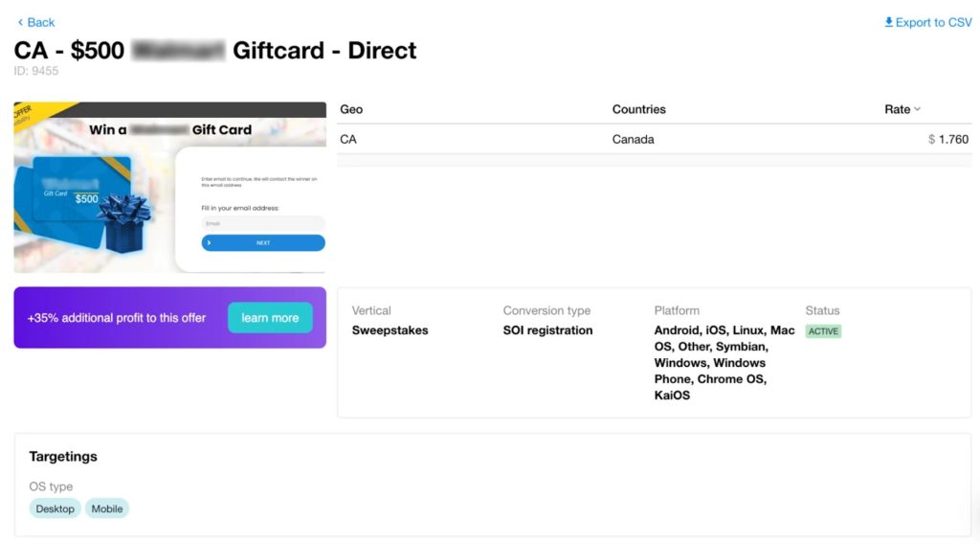This screenshot has width=980, height=544.
Task: Click the arrow icon on the NEXT button
Action: [209, 242]
